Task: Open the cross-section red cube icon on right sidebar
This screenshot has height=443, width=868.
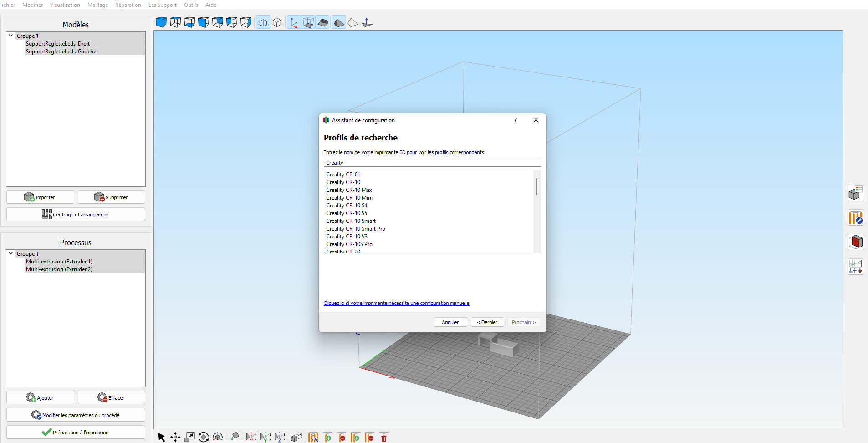Action: pyautogui.click(x=856, y=242)
